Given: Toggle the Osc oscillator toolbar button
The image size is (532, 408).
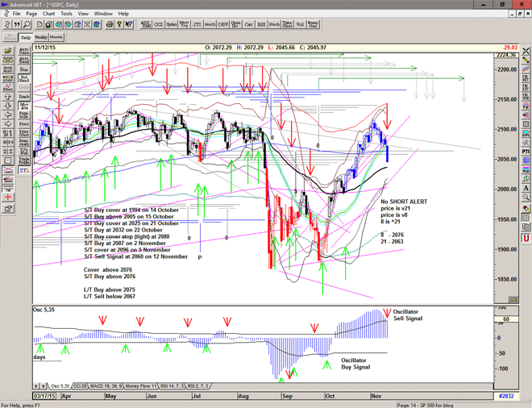Looking at the screenshot, I should (247, 25).
